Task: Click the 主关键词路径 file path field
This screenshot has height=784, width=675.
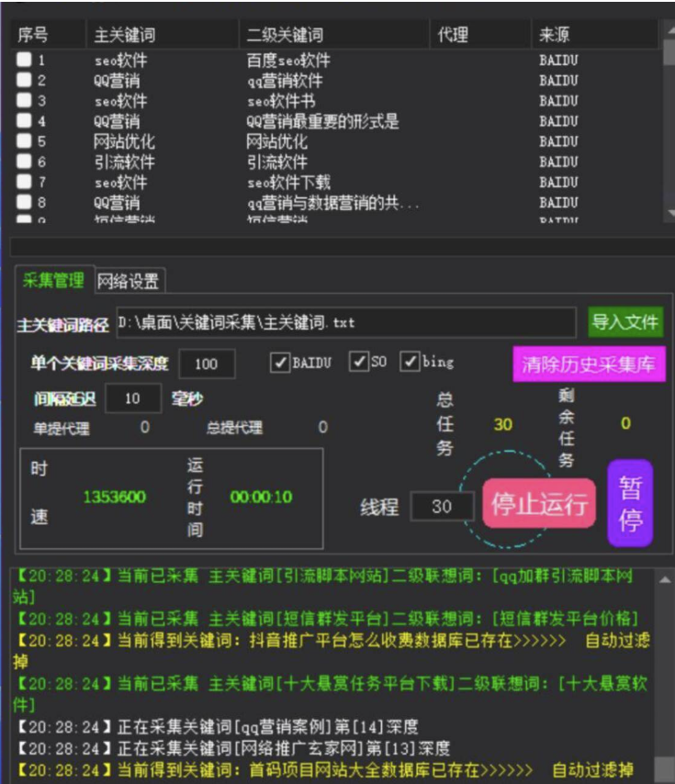Action: [x=345, y=323]
